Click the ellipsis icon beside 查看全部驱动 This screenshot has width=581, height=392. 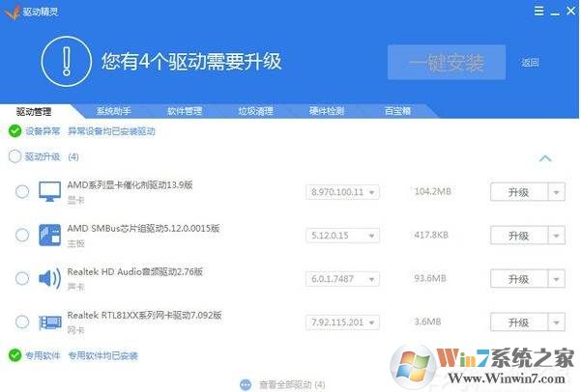pyautogui.click(x=246, y=385)
